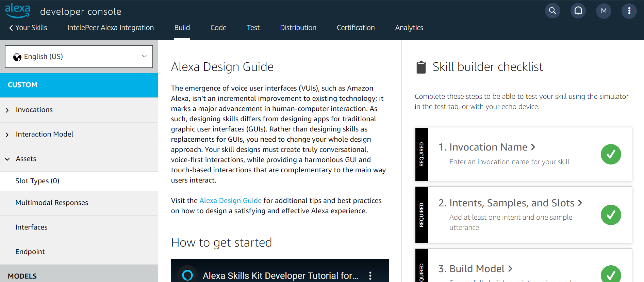Click the Alexa Design Guide heading
The image size is (644, 282).
(222, 67)
